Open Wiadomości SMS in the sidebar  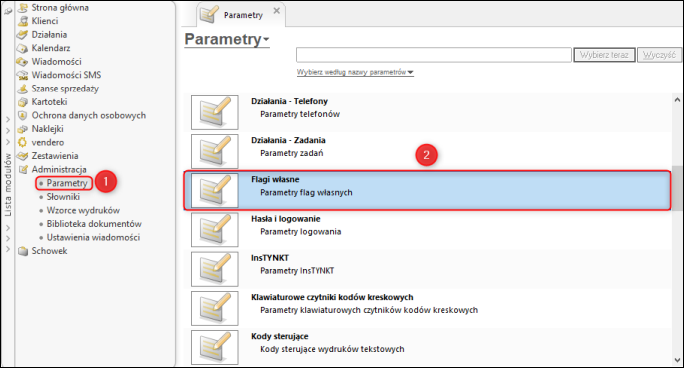pyautogui.click(x=66, y=75)
